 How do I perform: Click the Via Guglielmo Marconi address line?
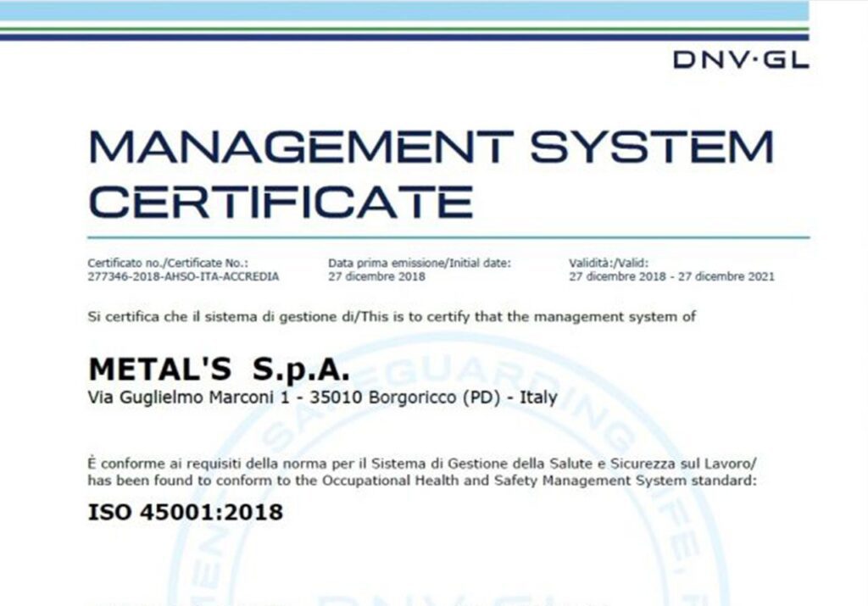pyautogui.click(x=322, y=397)
